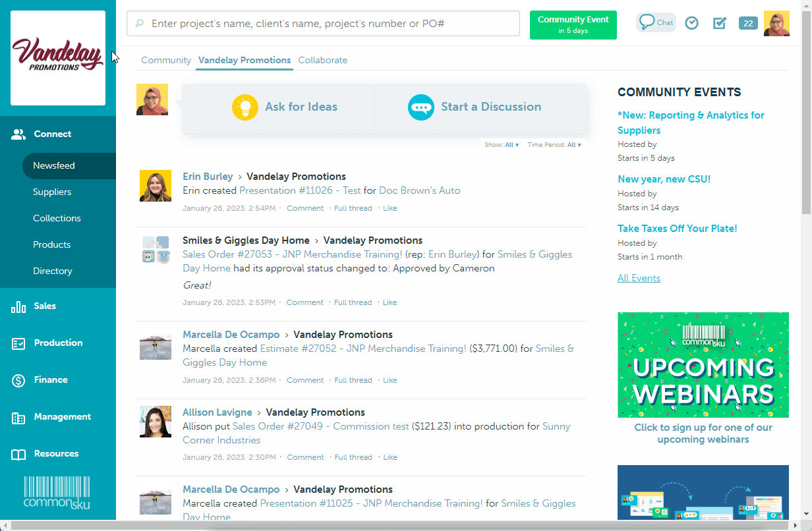Open the All Events link
Viewport: 812px width, 531px height.
pos(639,278)
